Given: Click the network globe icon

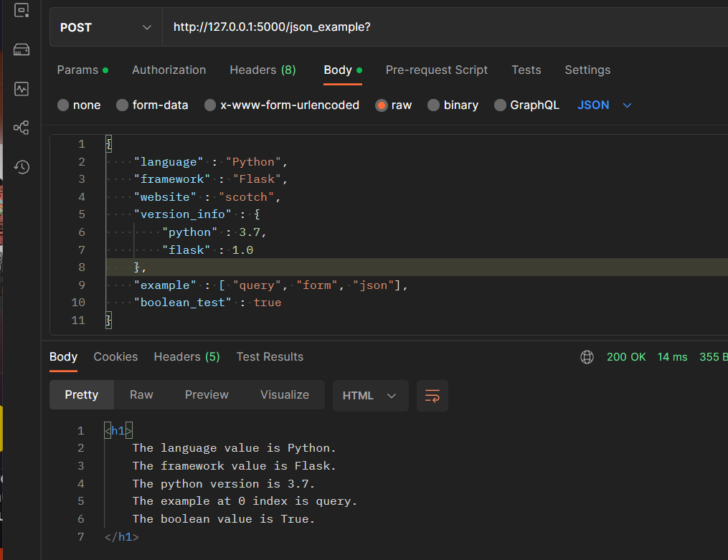Looking at the screenshot, I should coord(587,357).
